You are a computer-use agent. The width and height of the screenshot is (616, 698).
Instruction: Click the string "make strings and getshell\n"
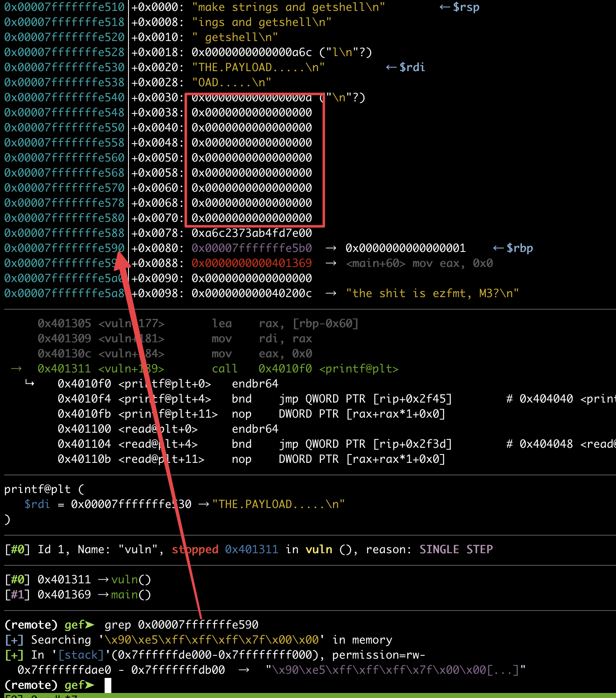tap(288, 7)
